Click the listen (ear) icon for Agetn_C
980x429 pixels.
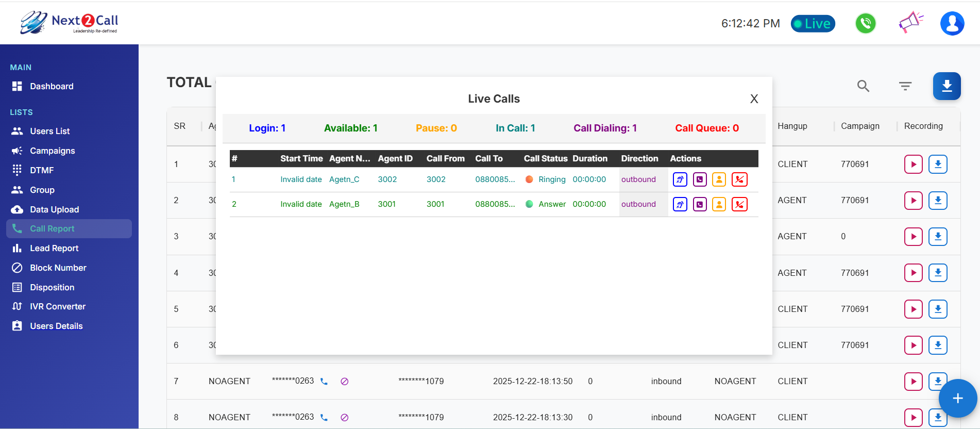tap(680, 179)
